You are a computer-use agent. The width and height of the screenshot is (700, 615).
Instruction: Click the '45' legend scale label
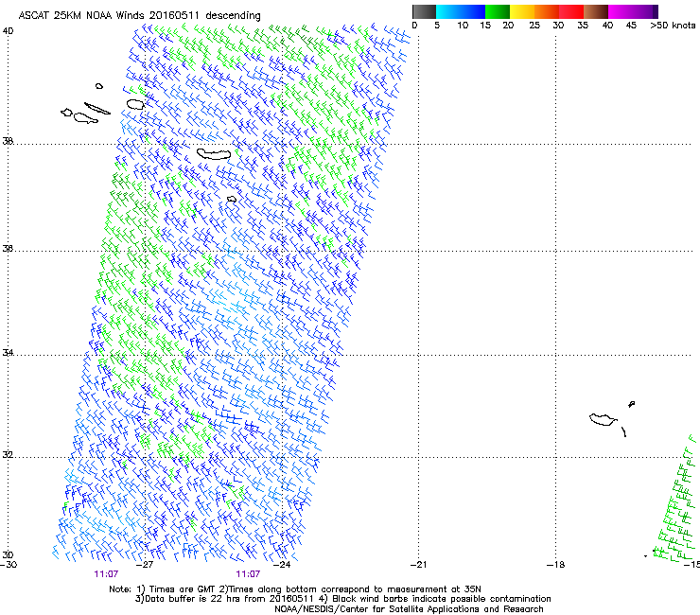coord(631,26)
